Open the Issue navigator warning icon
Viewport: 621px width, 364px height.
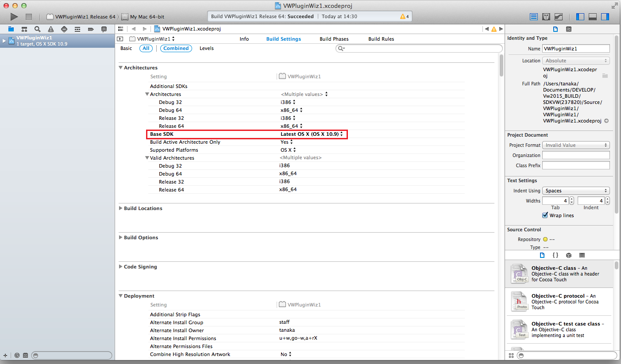click(51, 29)
